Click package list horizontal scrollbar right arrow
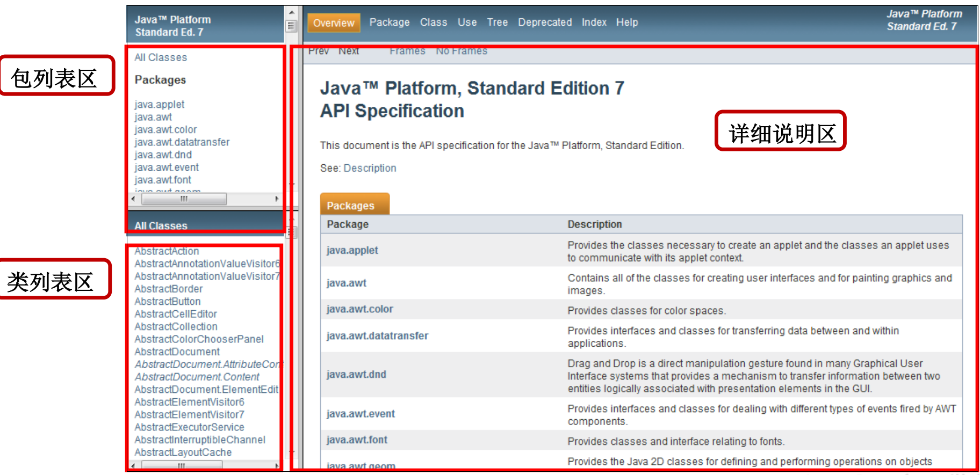This screenshot has height=475, width=980. (277, 199)
